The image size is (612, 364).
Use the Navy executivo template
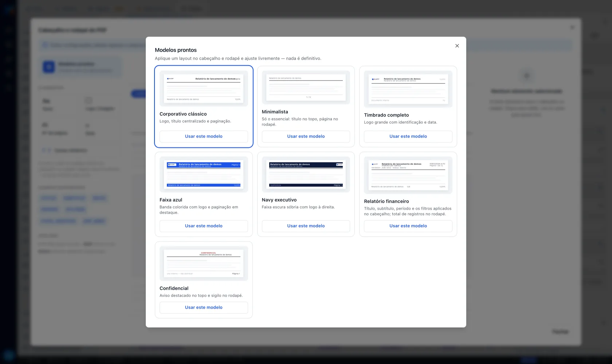(306, 226)
